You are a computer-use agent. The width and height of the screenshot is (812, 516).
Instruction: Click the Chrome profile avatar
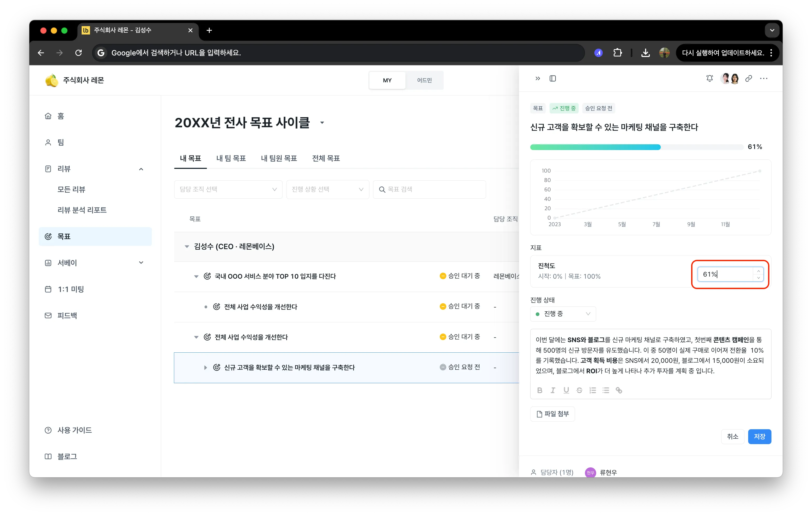point(664,53)
